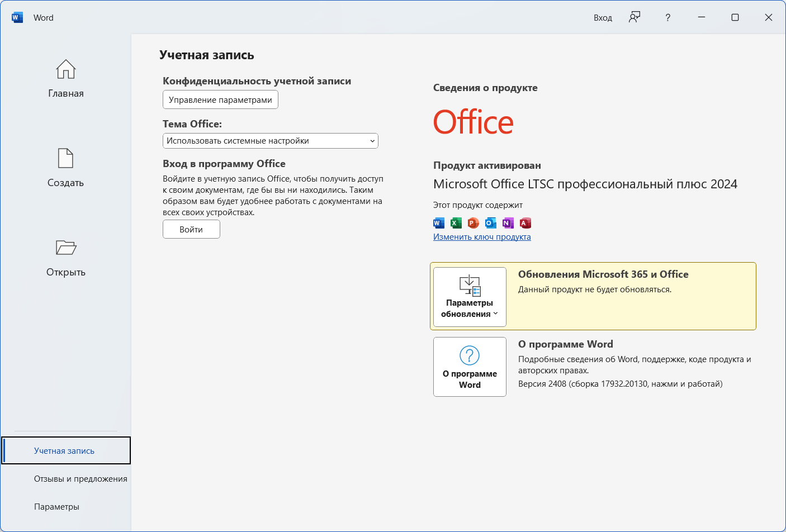Viewport: 786px width, 532px height.
Task: Open Параметры in the left sidebar
Action: point(56,507)
